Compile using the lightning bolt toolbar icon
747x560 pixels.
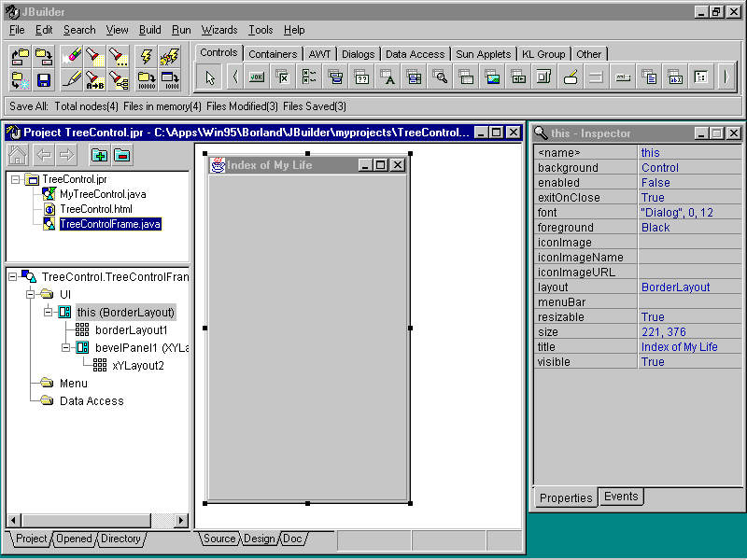click(145, 58)
